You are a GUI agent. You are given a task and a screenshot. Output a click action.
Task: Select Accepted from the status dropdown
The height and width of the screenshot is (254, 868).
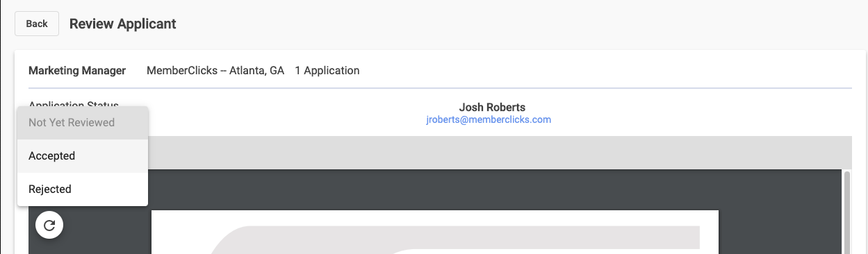(83, 156)
